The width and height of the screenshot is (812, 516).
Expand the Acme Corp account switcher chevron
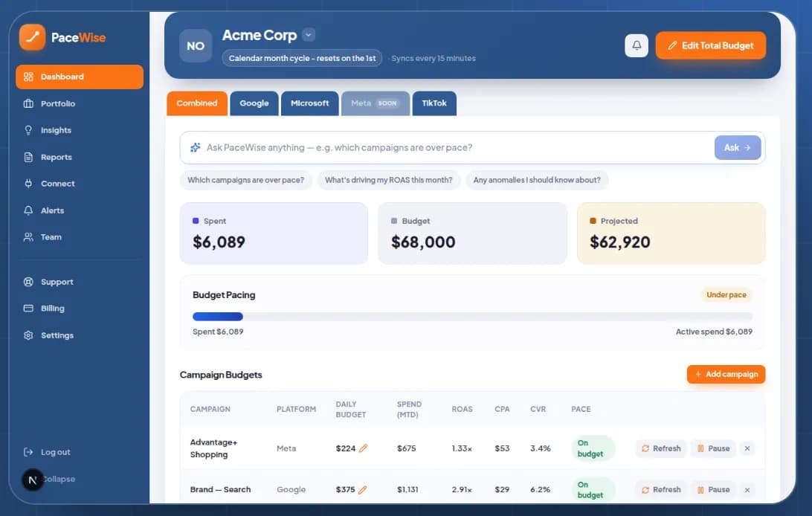pos(308,35)
